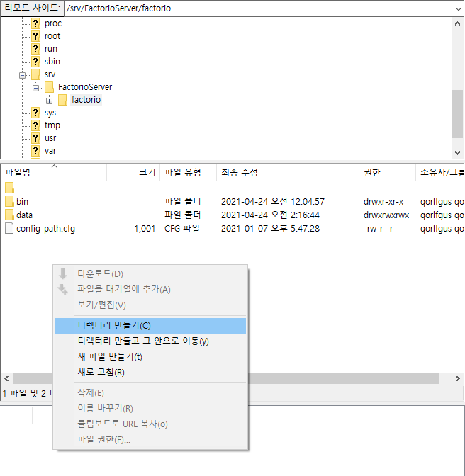Viewport: 465px width, 476px height.
Task: Click the question-mark icon next to root
Action: tap(35, 36)
